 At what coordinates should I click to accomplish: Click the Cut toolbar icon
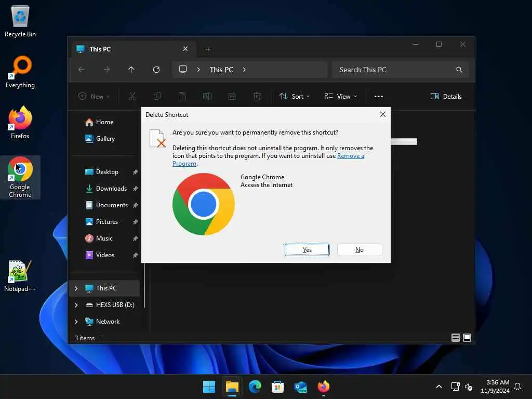132,96
